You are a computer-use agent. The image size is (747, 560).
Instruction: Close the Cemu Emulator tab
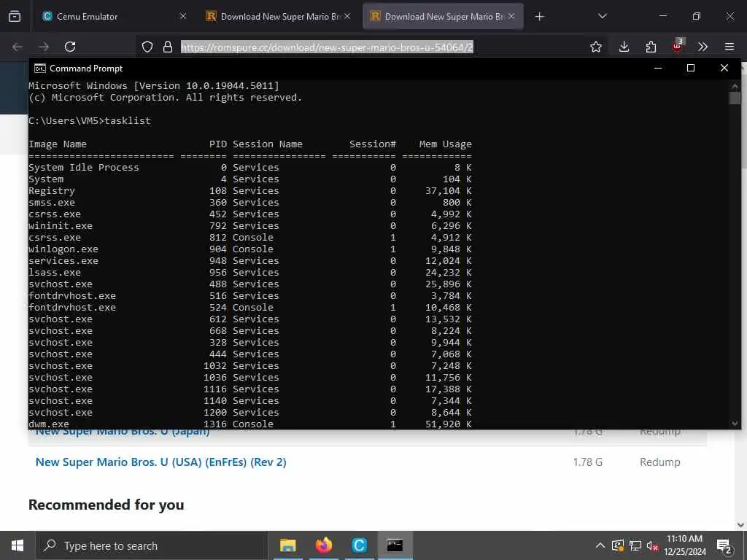tap(183, 16)
